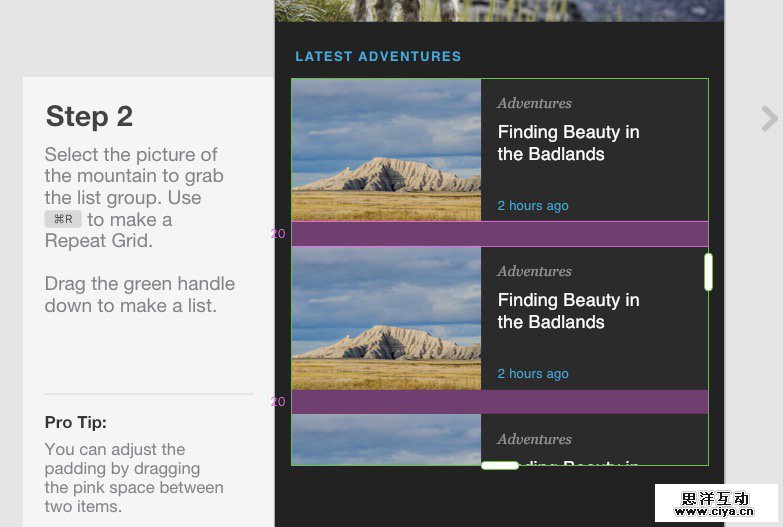This screenshot has width=783, height=527.
Task: Select first 'Finding Beauty in the Badlands' title
Action: coord(568,143)
